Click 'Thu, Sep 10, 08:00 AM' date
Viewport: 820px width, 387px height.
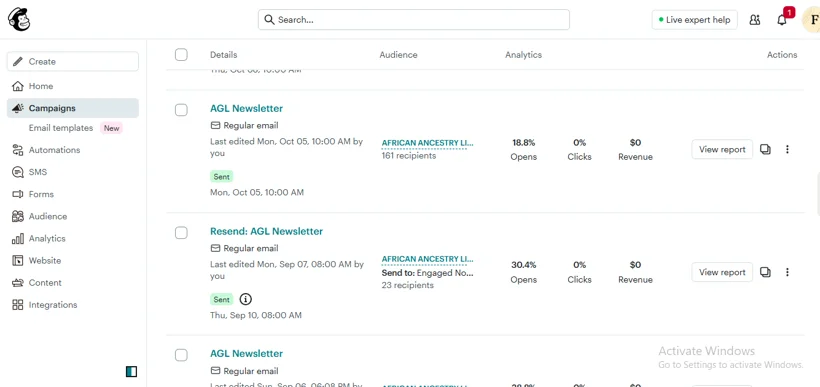point(256,315)
